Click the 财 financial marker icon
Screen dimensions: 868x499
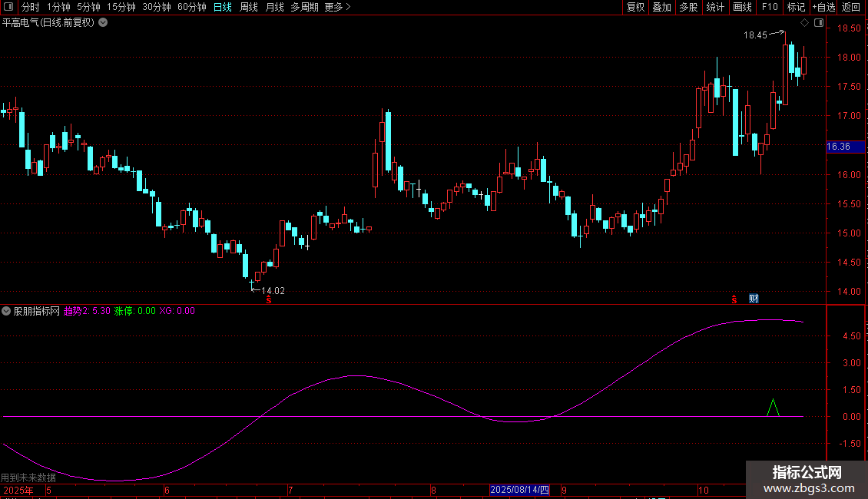[x=754, y=298]
